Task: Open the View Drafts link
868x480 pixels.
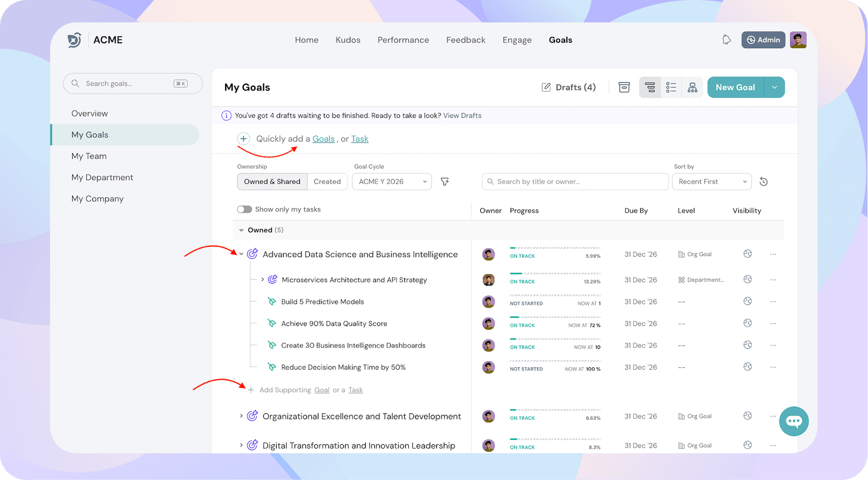Action: coord(462,116)
